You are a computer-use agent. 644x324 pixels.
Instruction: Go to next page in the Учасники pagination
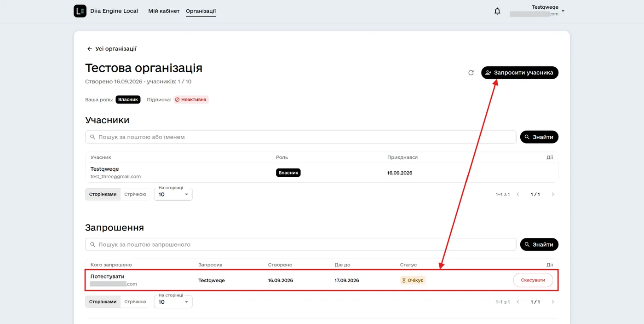[x=552, y=194]
